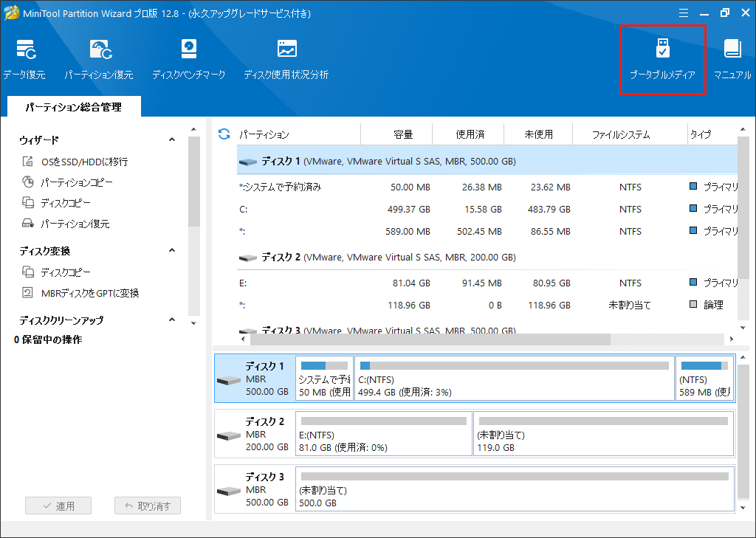
Task: Select MBRディスクをGPTに変換 option
Action: 80,293
